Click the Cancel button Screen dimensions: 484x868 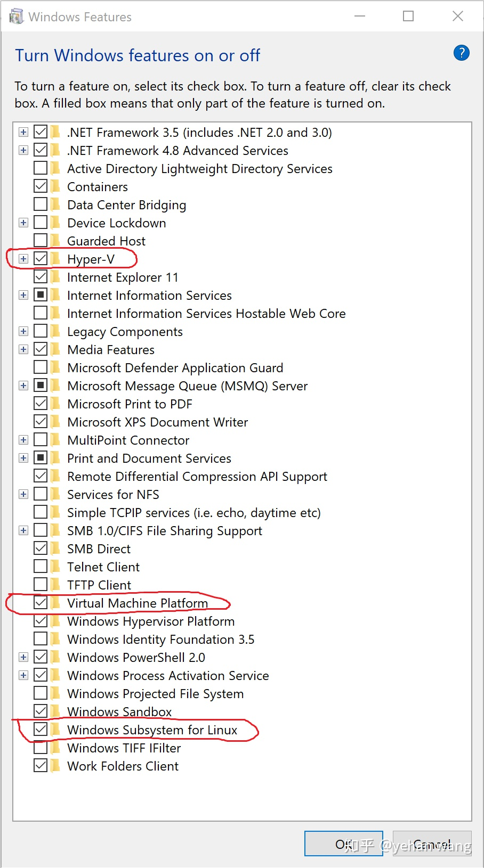[432, 844]
